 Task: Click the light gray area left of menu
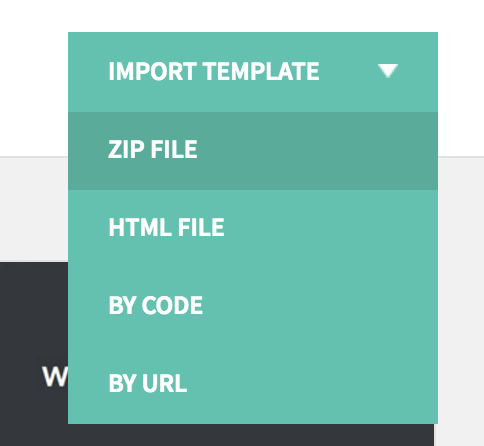[33, 208]
